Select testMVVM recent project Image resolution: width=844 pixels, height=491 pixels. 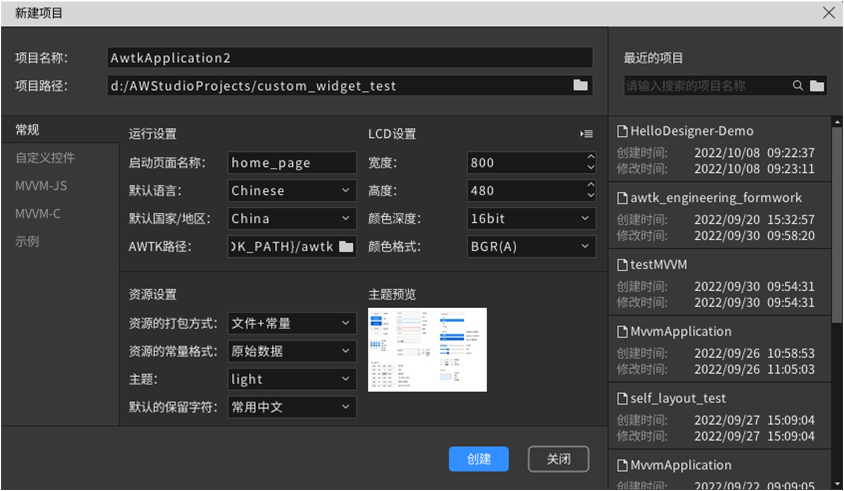click(x=720, y=283)
